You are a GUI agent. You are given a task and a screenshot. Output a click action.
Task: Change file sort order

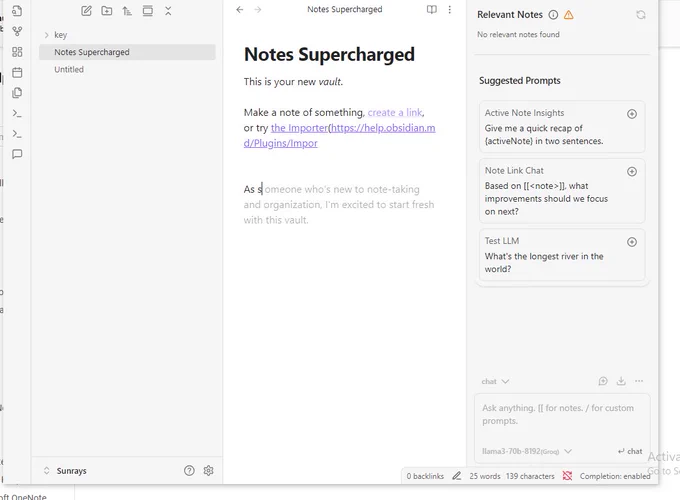(x=127, y=11)
